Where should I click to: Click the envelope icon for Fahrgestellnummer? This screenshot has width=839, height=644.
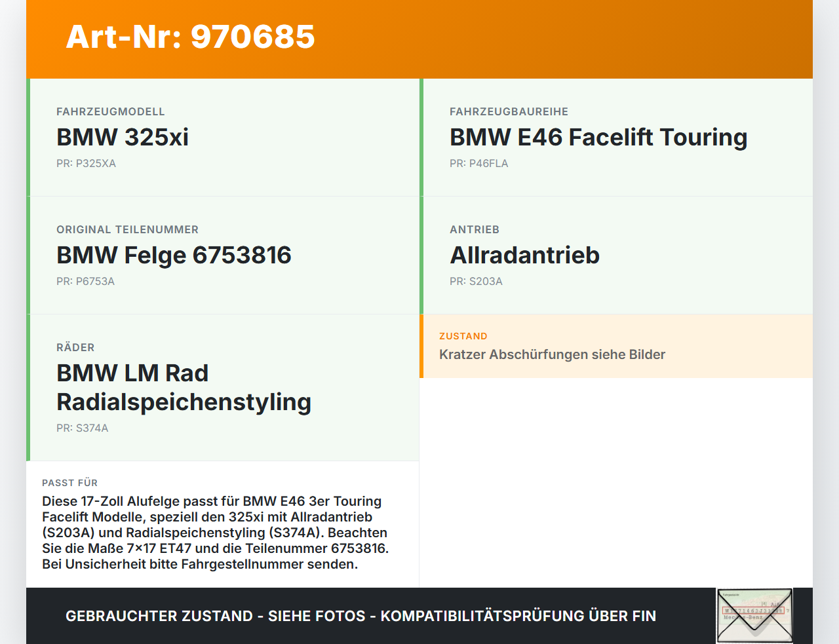tap(754, 615)
